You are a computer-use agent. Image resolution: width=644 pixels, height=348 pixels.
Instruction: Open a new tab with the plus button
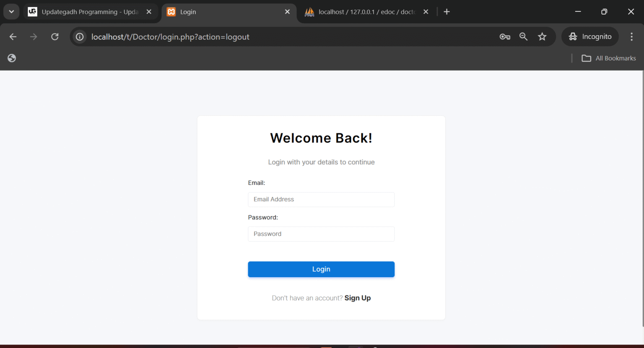point(447,11)
